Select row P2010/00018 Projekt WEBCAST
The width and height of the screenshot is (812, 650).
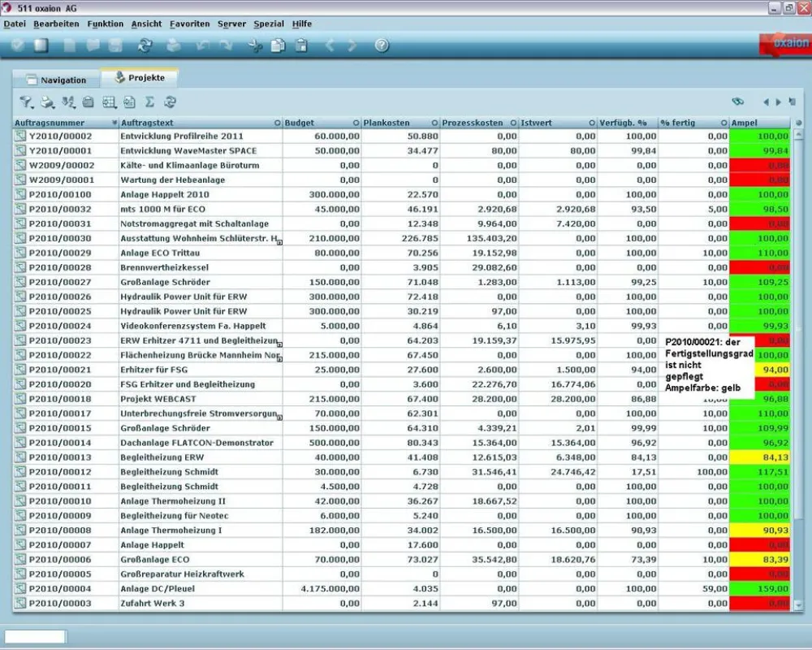point(402,399)
